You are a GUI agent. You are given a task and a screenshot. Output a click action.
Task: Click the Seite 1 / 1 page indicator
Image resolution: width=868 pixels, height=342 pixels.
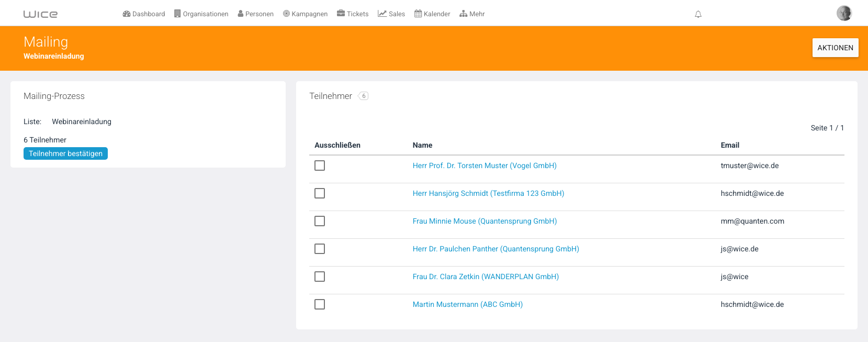[x=827, y=128]
